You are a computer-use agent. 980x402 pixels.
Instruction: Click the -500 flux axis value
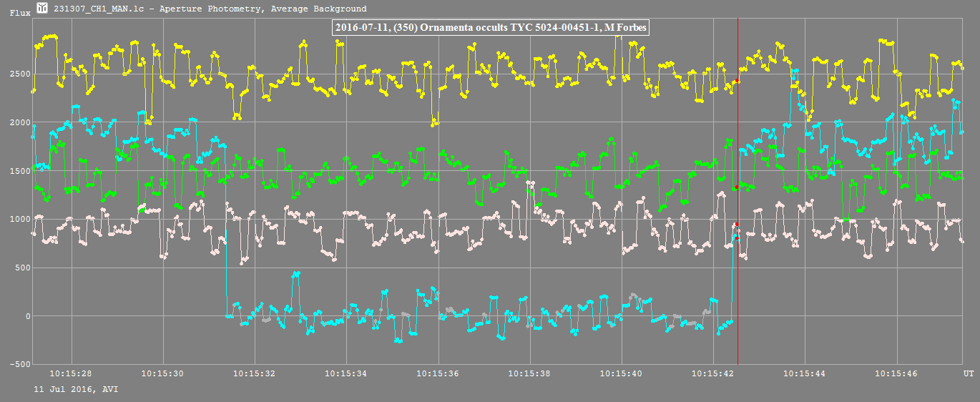point(19,365)
